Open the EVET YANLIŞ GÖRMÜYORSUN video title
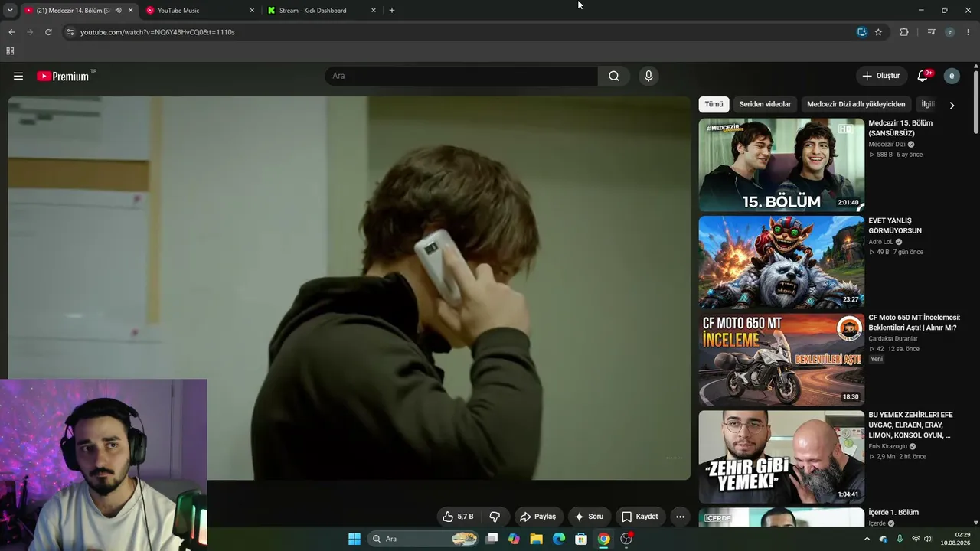980x551 pixels. (x=895, y=226)
